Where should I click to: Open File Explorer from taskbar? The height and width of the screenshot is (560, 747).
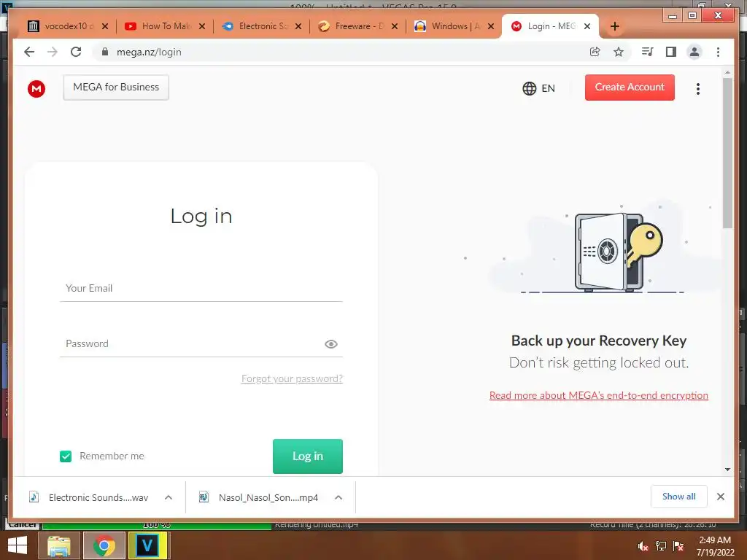[58, 545]
